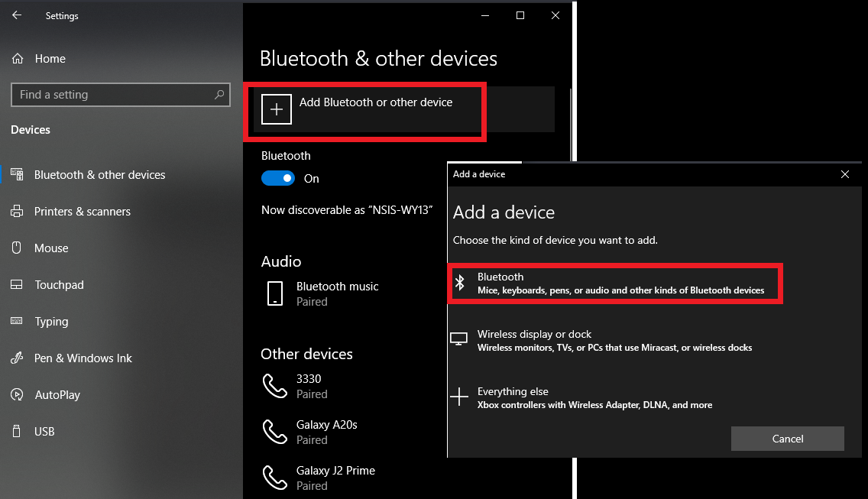Maximize the Settings window
This screenshot has width=868, height=499.
tap(520, 15)
